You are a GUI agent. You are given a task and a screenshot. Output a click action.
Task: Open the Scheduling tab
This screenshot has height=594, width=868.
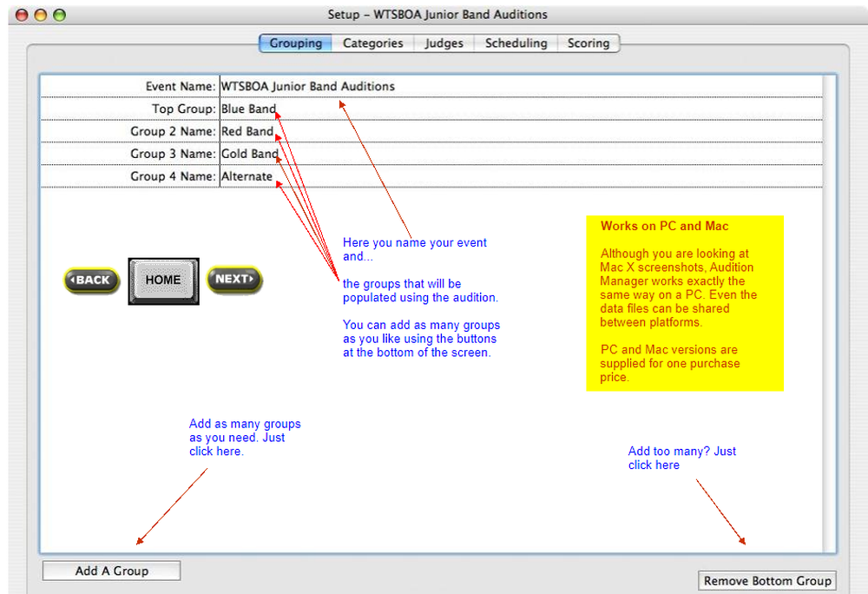516,43
